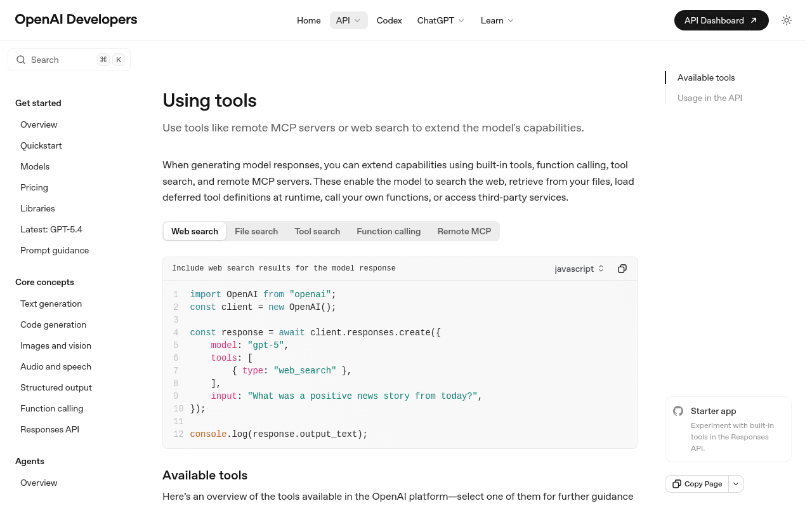This screenshot has height=508, width=812.
Task: Open Audio and speech in the sidebar
Action: click(56, 366)
